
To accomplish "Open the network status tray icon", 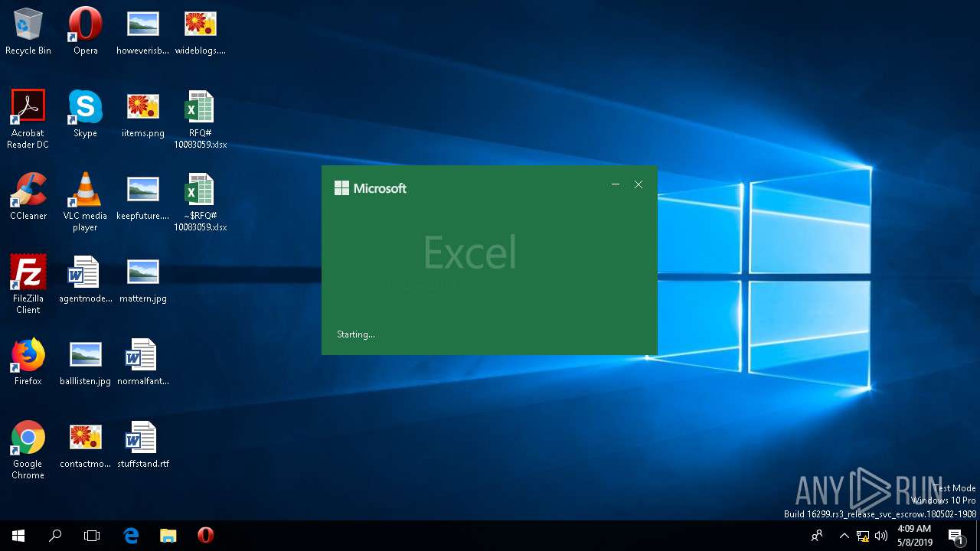I will (x=863, y=536).
